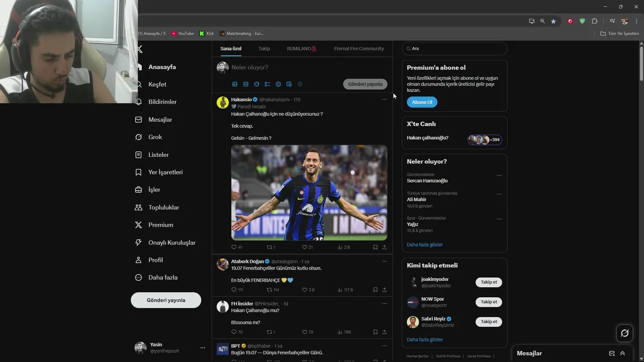The width and height of the screenshot is (644, 362).
Task: Open options for Yağız trend
Action: 499,219
